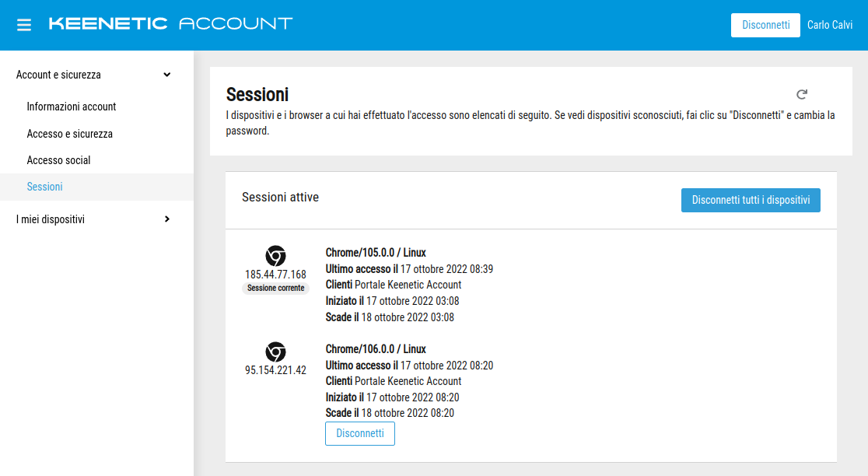
Task: Go to Accesso e sicurezza
Action: (x=70, y=134)
